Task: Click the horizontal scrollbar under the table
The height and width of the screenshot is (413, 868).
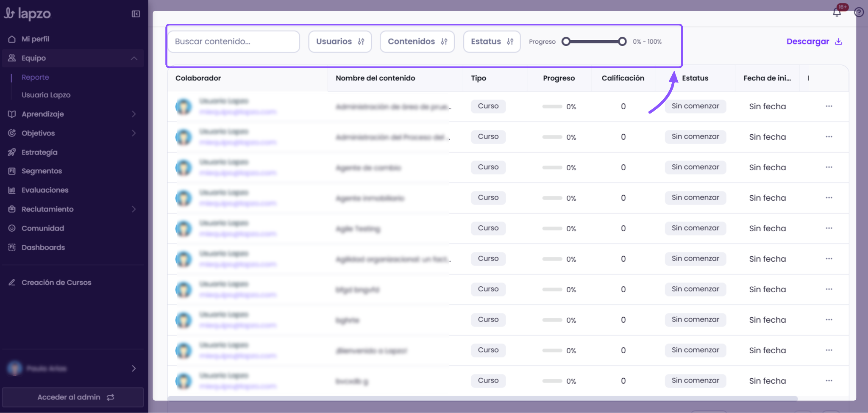Action: click(x=483, y=398)
